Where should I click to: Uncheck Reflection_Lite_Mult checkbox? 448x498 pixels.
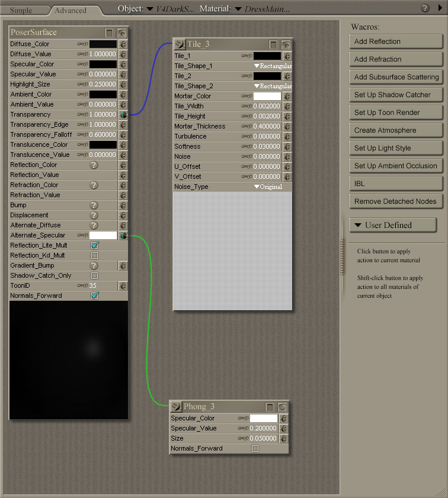(x=95, y=245)
